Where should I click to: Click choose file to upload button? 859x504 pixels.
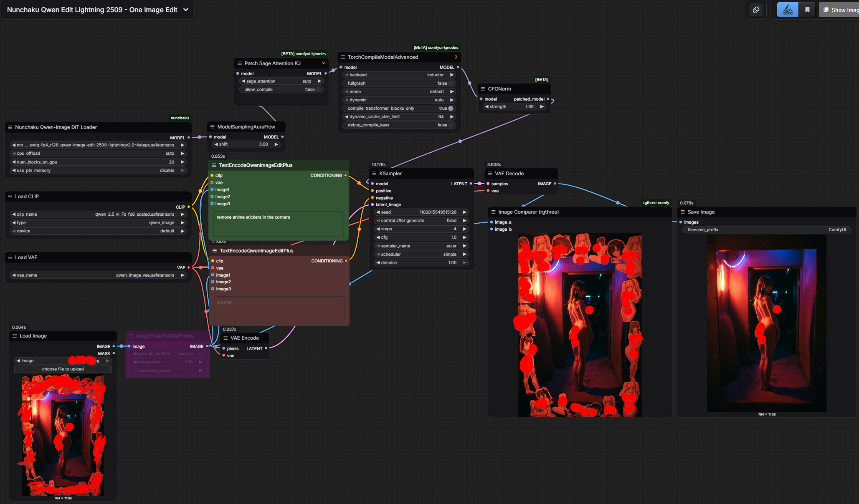63,369
